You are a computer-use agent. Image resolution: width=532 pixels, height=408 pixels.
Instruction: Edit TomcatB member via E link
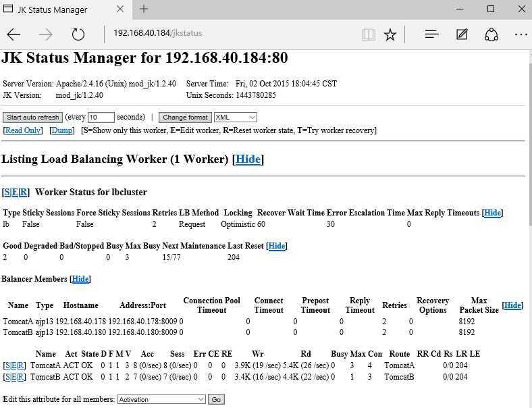click(x=14, y=377)
